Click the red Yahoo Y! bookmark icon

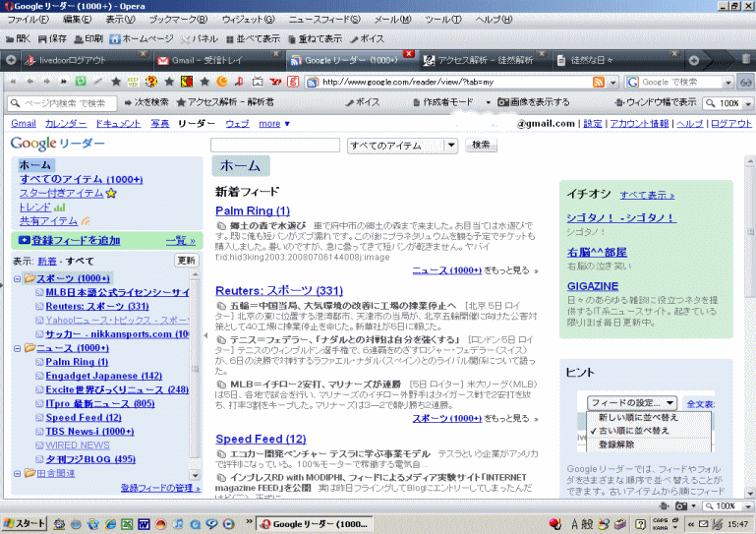[275, 82]
